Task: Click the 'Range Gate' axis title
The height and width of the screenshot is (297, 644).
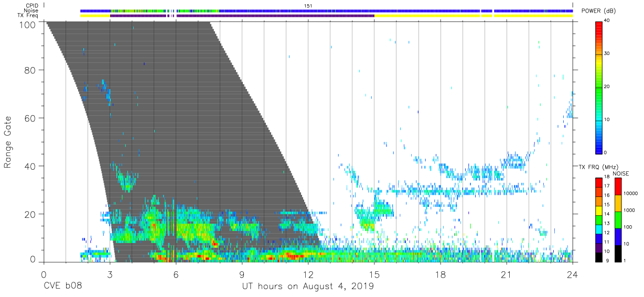Action: [x=8, y=143]
